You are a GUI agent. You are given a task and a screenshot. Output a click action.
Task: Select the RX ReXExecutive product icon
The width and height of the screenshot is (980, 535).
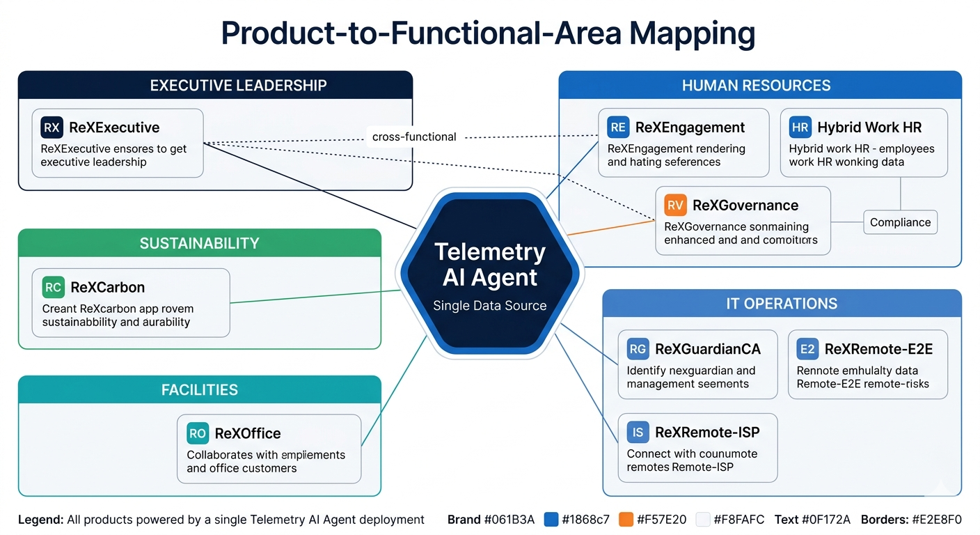click(x=52, y=127)
